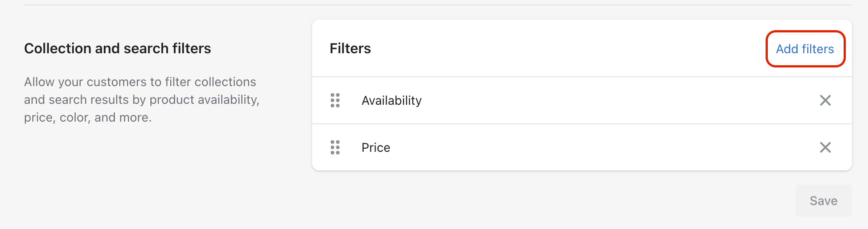
Task: Click the Add filters link
Action: pyautogui.click(x=805, y=49)
